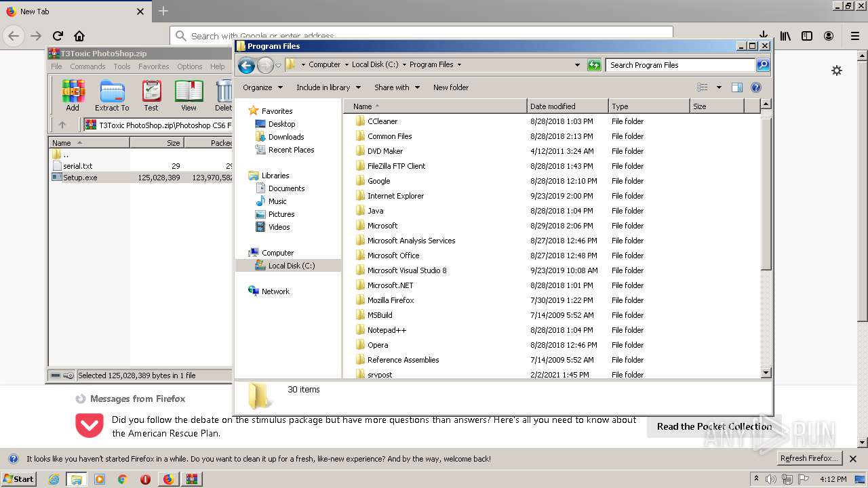Open address bar history dropdown
This screenshot has width=868, height=488.
click(577, 65)
